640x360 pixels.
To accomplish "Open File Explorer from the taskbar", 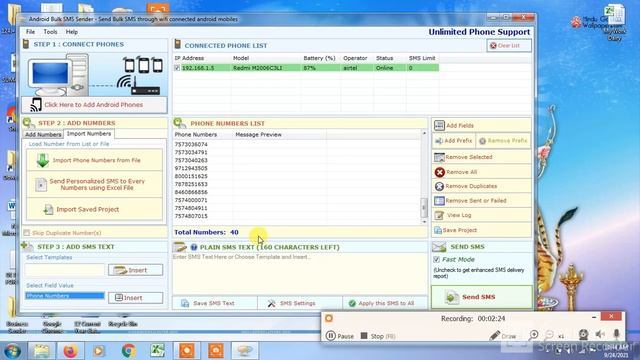I will click(x=41, y=351).
